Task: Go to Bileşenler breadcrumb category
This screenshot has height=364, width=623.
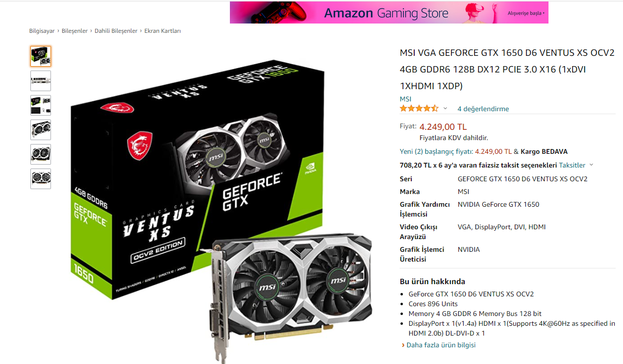Action: click(75, 31)
